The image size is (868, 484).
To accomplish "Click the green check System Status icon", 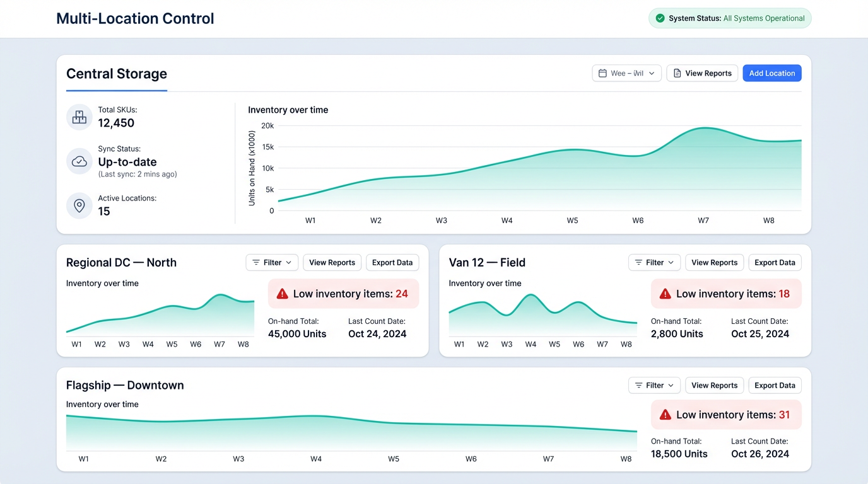I will [661, 18].
